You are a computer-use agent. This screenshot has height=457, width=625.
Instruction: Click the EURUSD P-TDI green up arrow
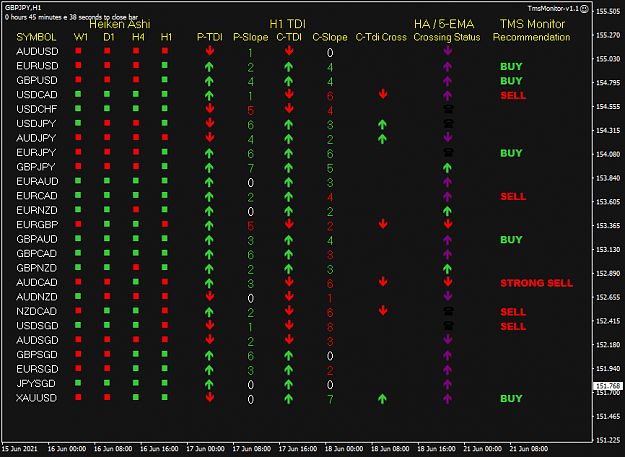pos(209,67)
